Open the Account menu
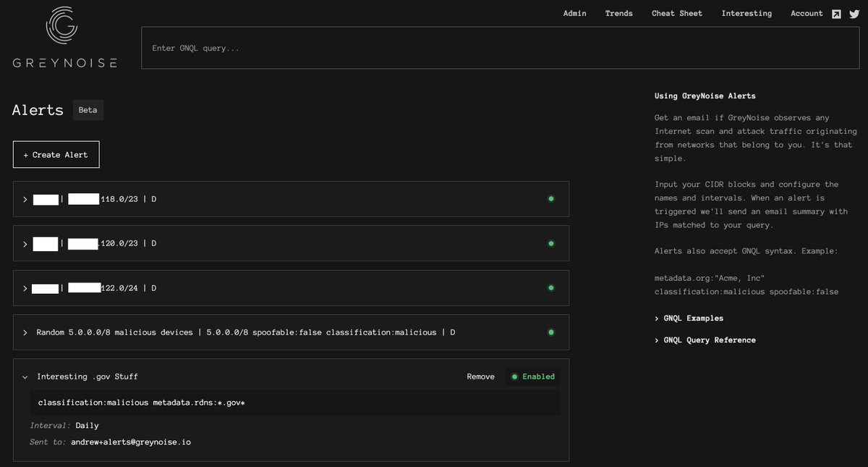The image size is (868, 467). [807, 13]
